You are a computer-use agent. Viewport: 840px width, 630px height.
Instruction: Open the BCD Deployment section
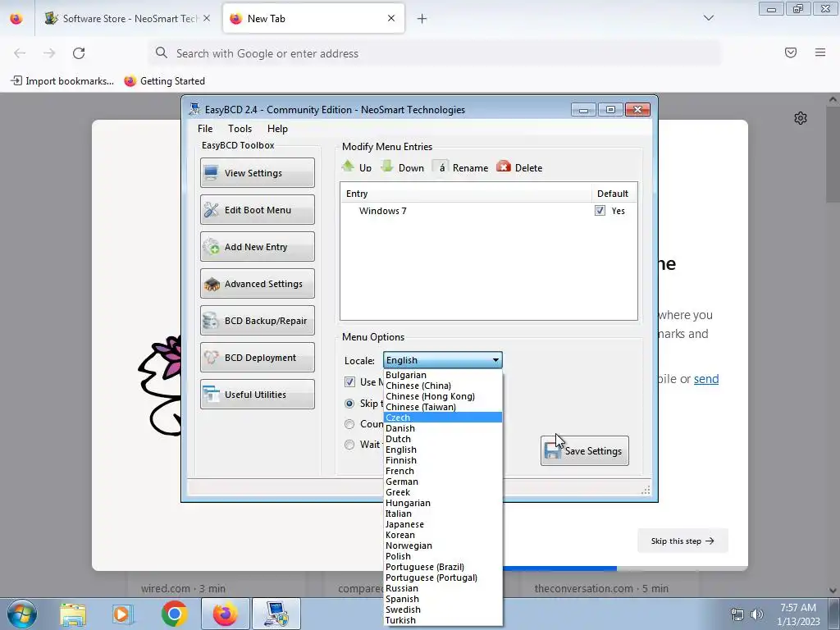coord(257,358)
